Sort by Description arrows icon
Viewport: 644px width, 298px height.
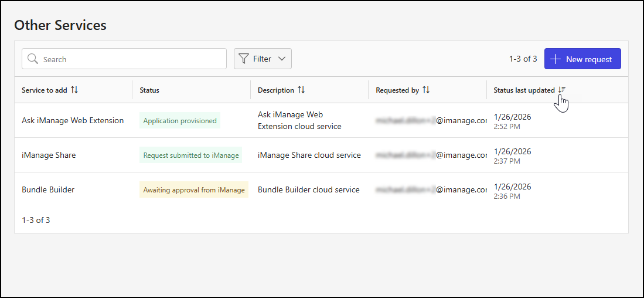click(x=301, y=90)
